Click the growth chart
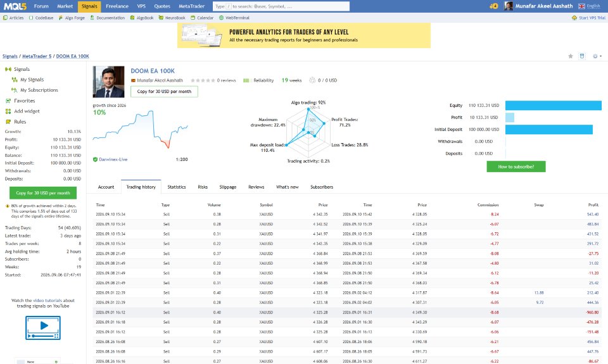The width and height of the screenshot is (608, 364). [141, 129]
